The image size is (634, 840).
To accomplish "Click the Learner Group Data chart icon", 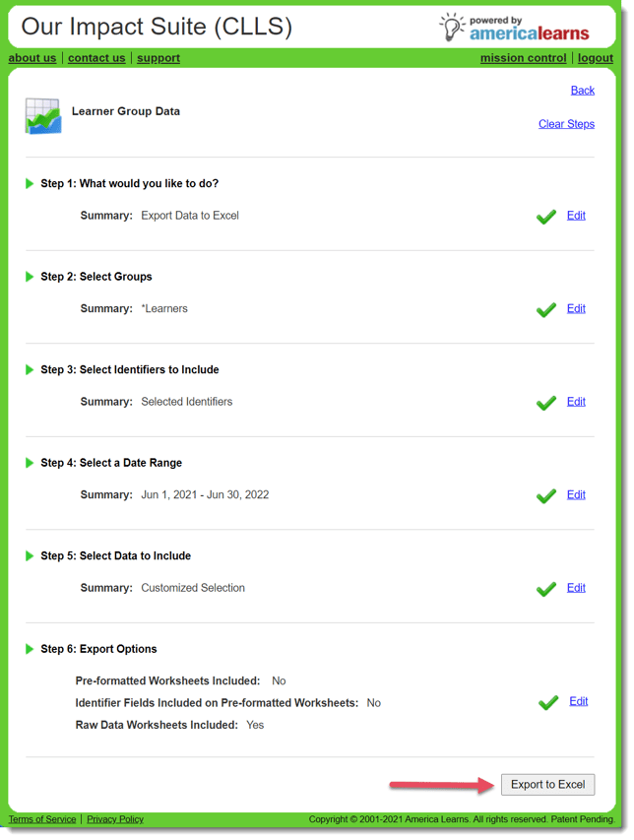I will point(42,116).
